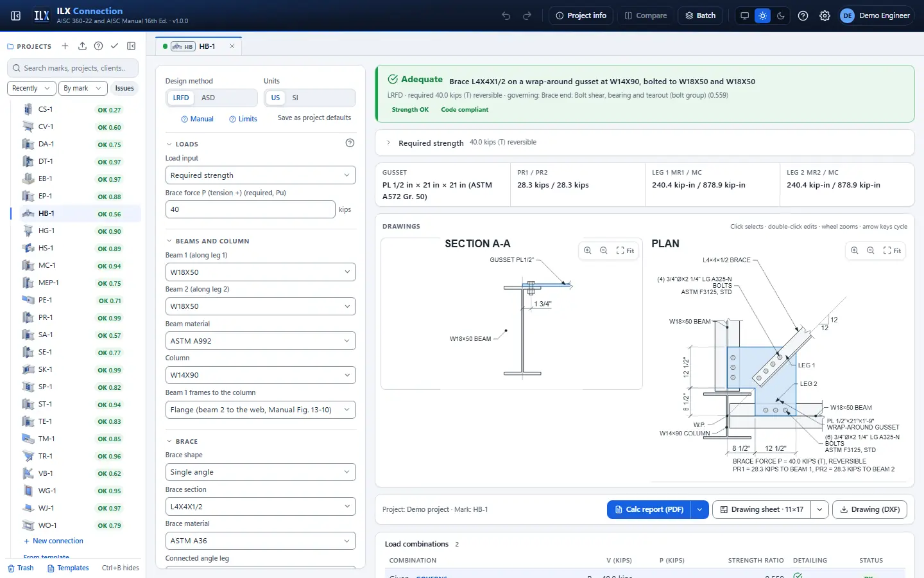
Task: Click Loads section help icon
Action: [350, 143]
